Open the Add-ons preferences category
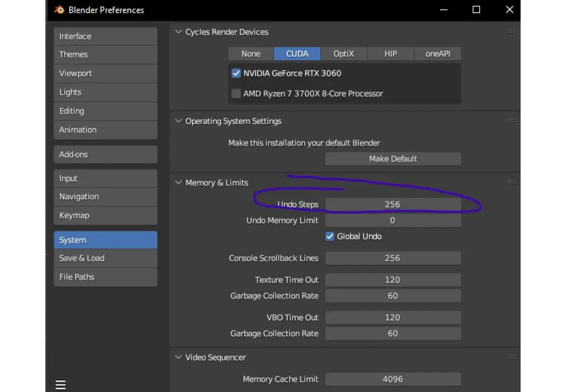The width and height of the screenshot is (566, 392). [105, 155]
